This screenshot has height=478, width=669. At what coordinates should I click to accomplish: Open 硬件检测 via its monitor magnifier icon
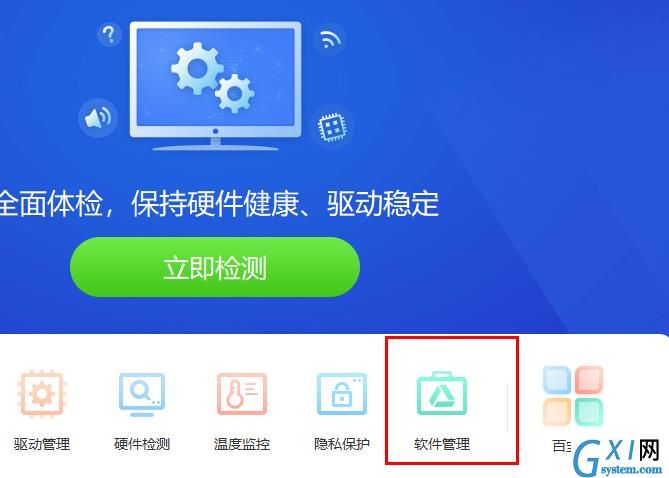pos(142,394)
